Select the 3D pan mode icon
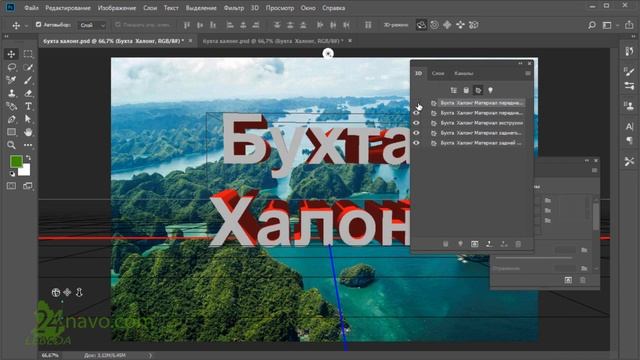 [447, 25]
